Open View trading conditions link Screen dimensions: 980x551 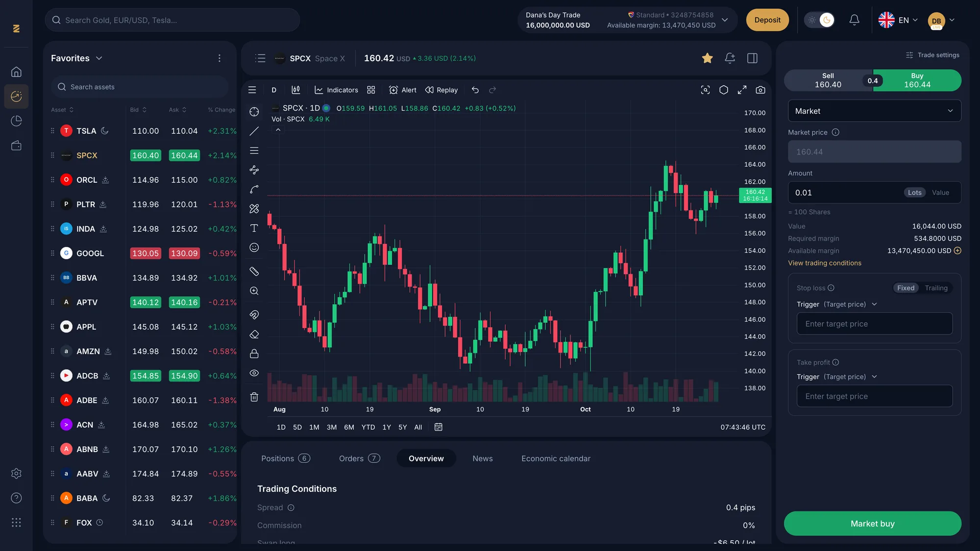coord(824,264)
